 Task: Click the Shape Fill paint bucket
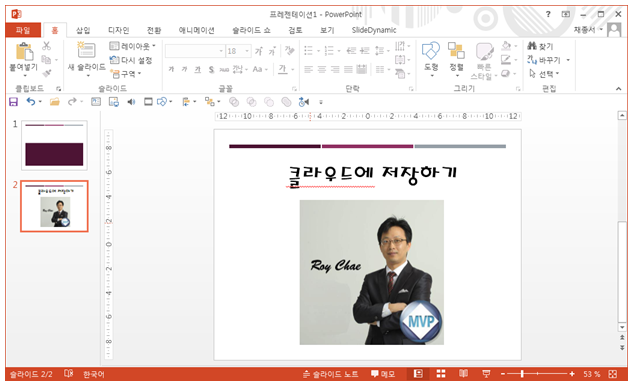click(x=506, y=45)
